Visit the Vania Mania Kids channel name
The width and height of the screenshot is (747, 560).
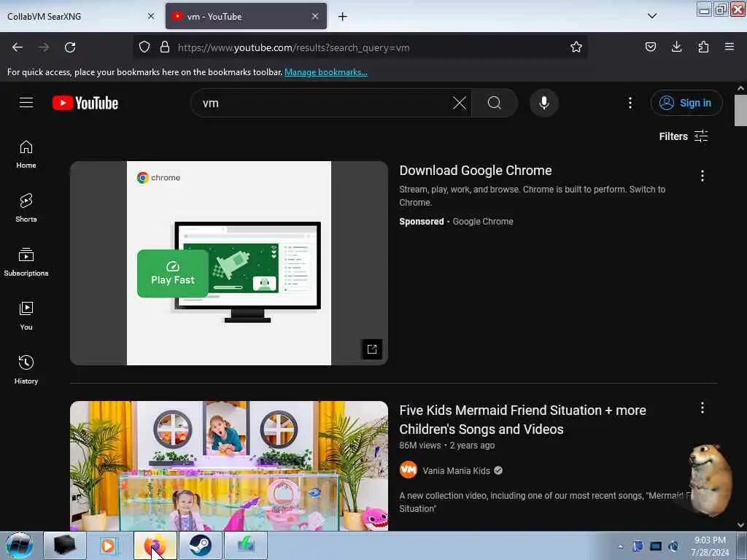[456, 470]
